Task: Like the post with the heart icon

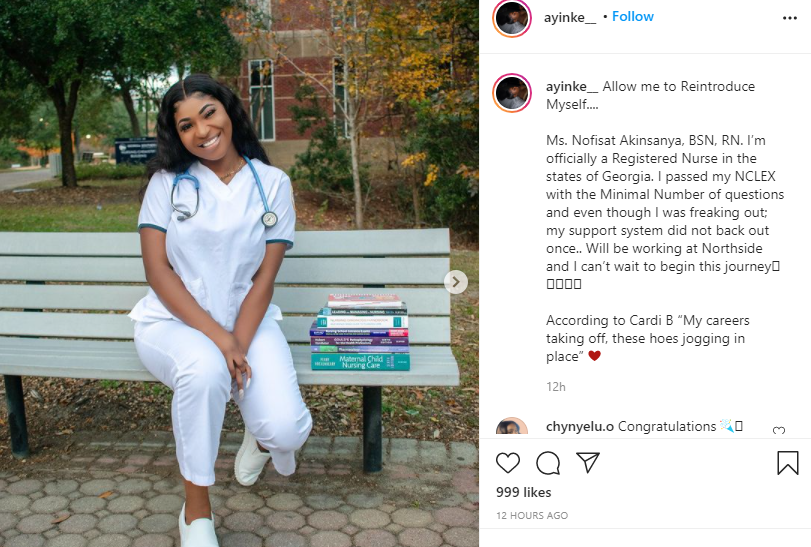Action: pyautogui.click(x=508, y=463)
